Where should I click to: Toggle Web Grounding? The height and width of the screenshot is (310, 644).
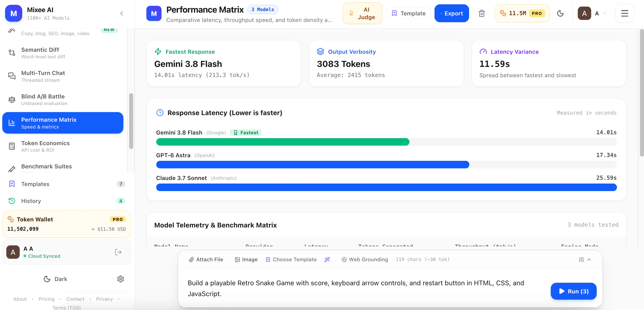[365, 260]
